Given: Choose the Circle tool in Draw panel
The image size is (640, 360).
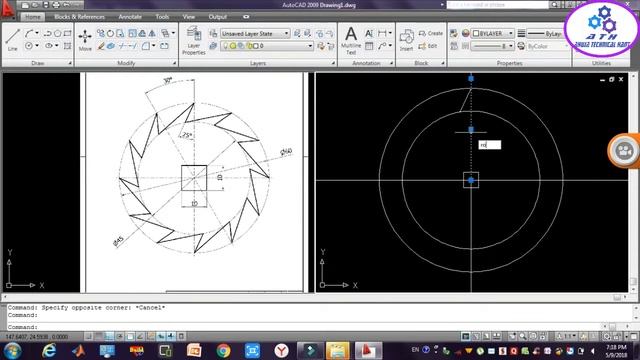Looking at the screenshot, I should (29, 46).
